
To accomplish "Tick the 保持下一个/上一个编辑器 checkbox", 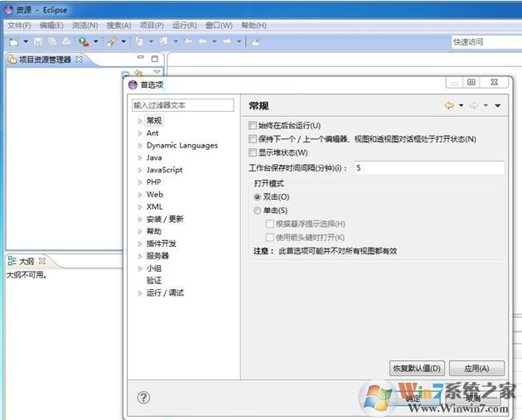I will coord(253,139).
